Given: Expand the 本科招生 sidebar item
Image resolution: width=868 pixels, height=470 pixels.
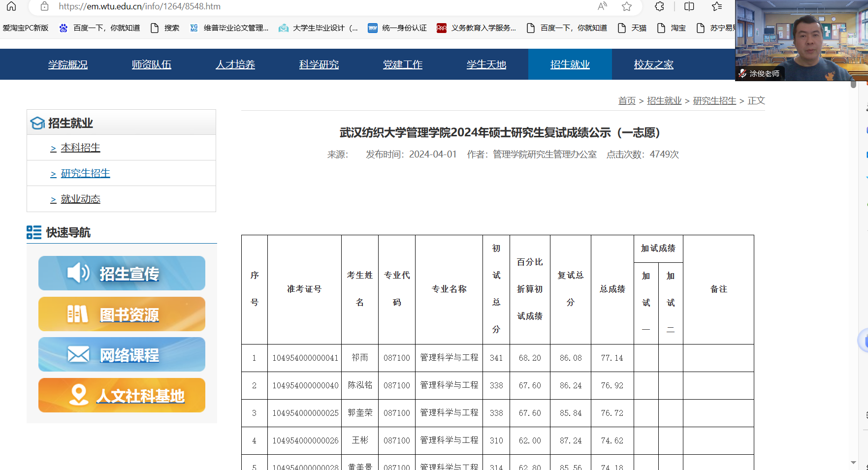Looking at the screenshot, I should pyautogui.click(x=80, y=148).
